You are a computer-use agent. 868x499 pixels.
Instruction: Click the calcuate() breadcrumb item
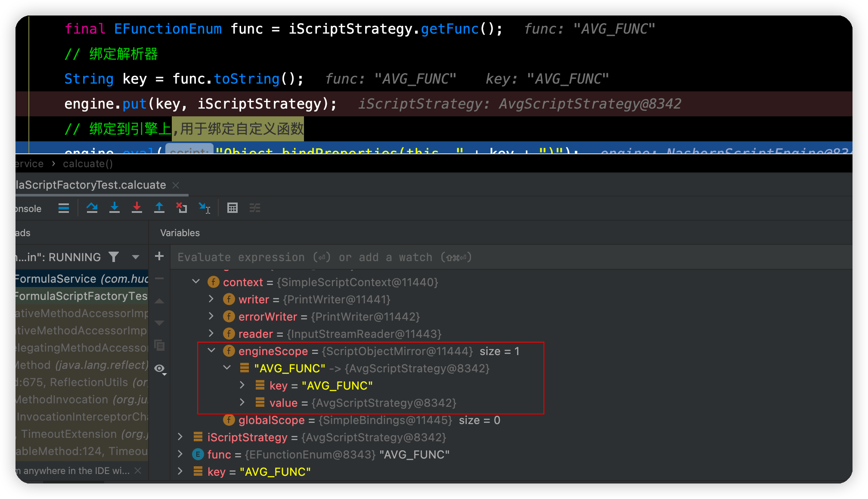click(x=88, y=164)
